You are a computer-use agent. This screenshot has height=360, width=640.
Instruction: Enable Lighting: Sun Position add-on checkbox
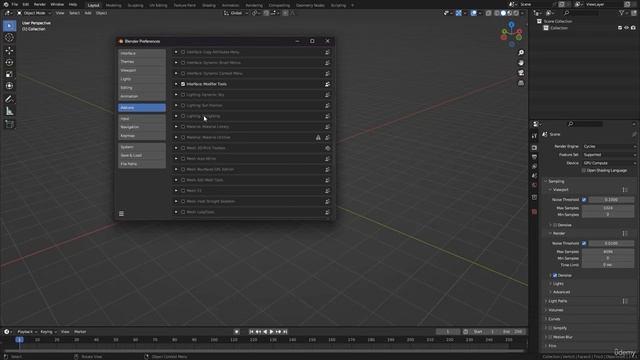point(183,105)
